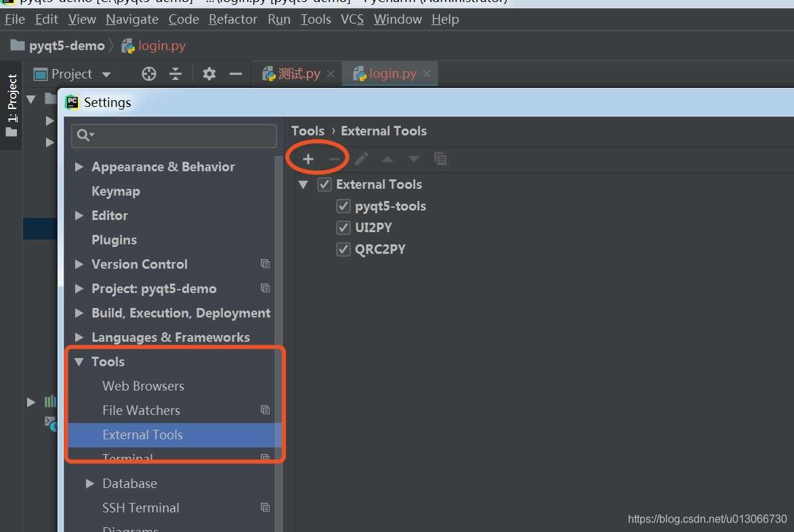Uncheck QRC2PY checkbox
Viewport: 794px width, 532px height.
click(x=343, y=249)
